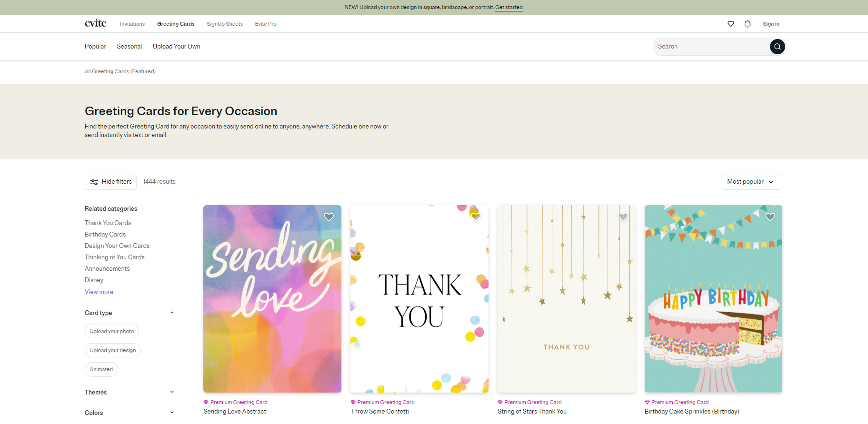Click the evite logo
The image size is (868, 424).
pyautogui.click(x=95, y=23)
